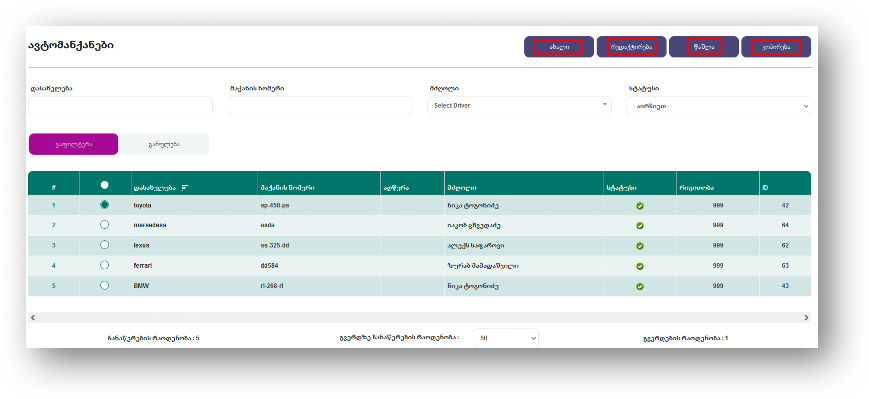869x399 pixels.
Task: Click the horizontal scrollbar right arrow
Action: tap(806, 318)
